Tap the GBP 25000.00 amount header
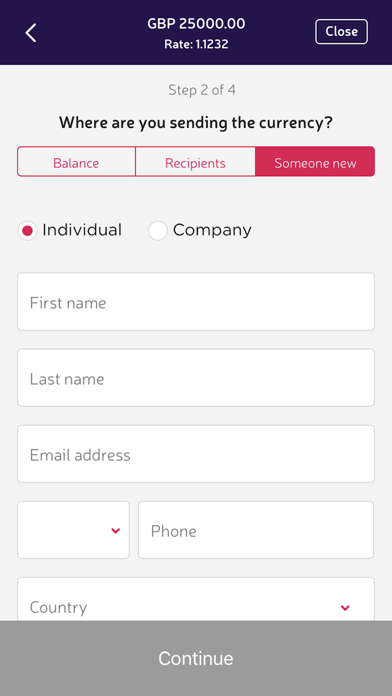 coord(196,24)
